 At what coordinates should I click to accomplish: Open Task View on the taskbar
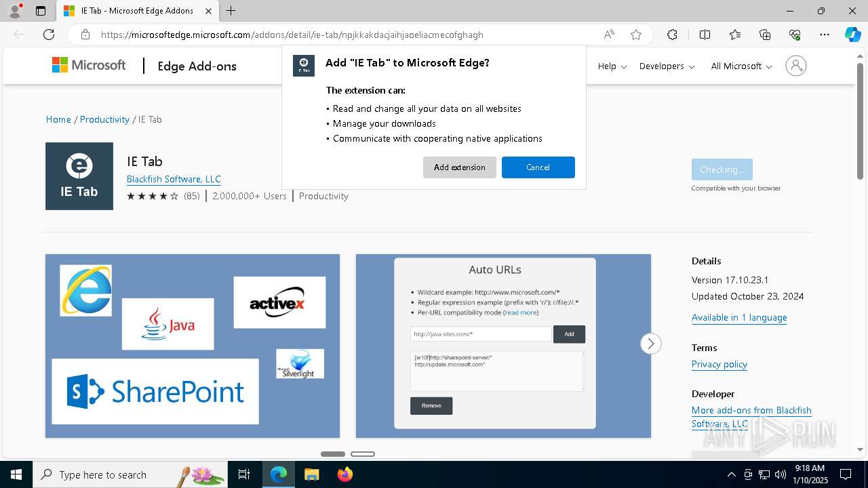coord(244,474)
